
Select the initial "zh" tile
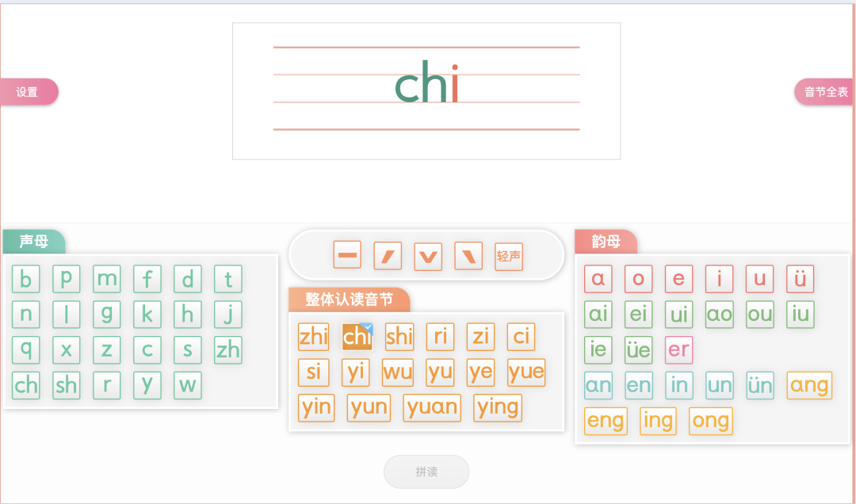[x=227, y=349]
